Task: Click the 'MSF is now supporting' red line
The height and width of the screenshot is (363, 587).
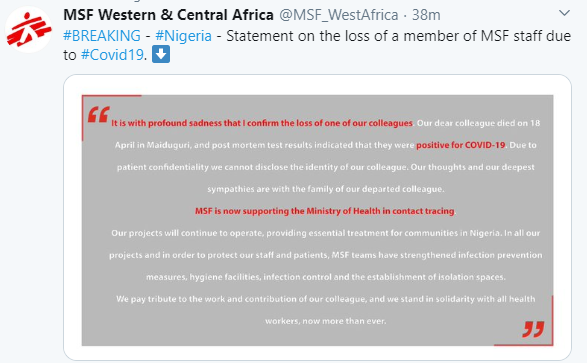Action: click(x=325, y=211)
